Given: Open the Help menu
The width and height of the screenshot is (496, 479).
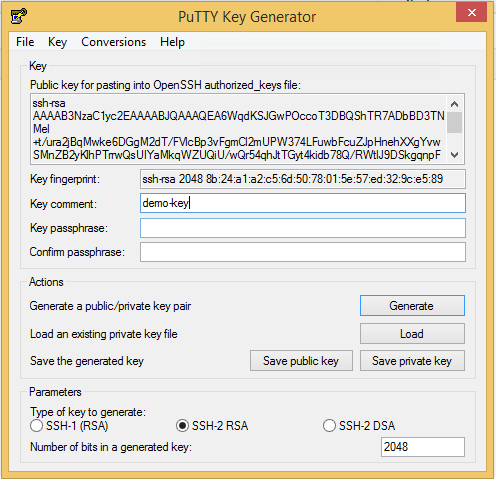Looking at the screenshot, I should click(x=172, y=42).
